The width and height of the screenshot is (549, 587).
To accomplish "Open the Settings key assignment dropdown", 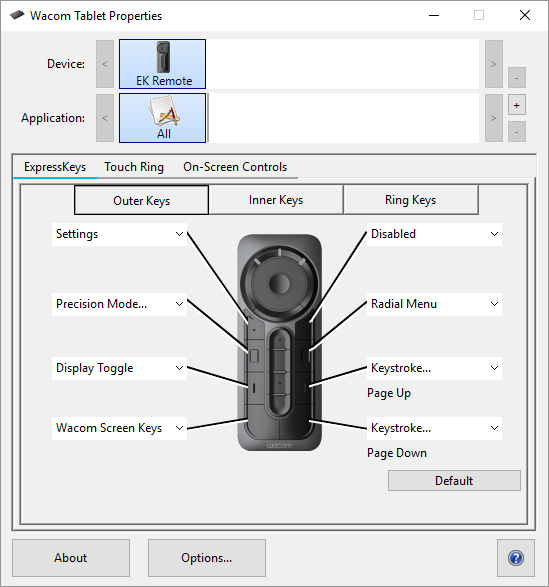I will click(119, 234).
